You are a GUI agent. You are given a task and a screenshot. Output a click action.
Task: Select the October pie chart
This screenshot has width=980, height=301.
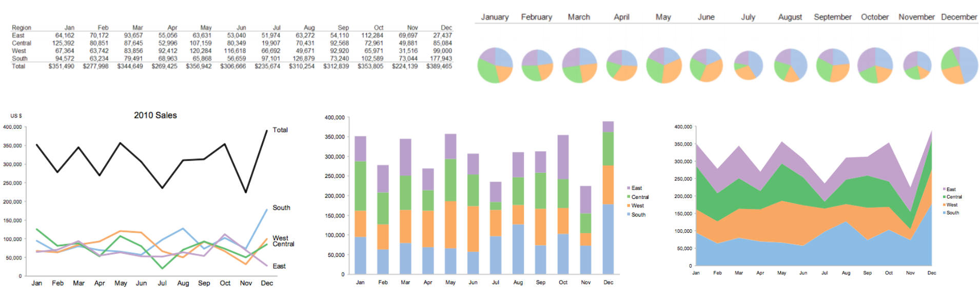[x=875, y=65]
